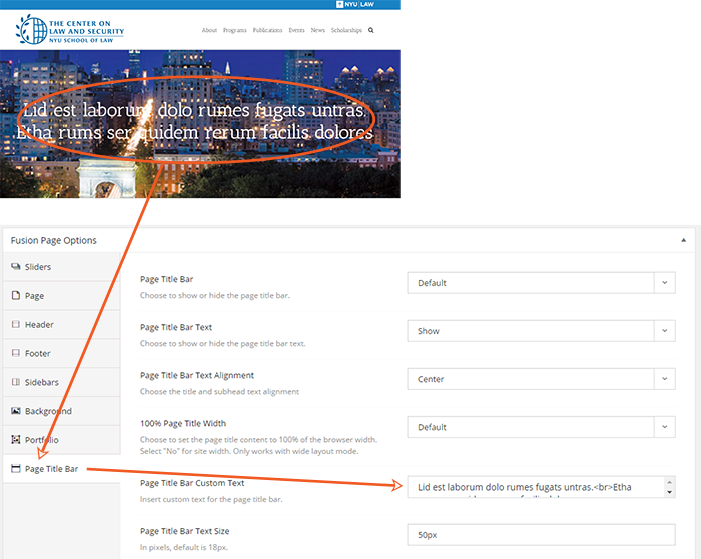
Task: Click the Page tab document icon
Action: pyautogui.click(x=16, y=296)
